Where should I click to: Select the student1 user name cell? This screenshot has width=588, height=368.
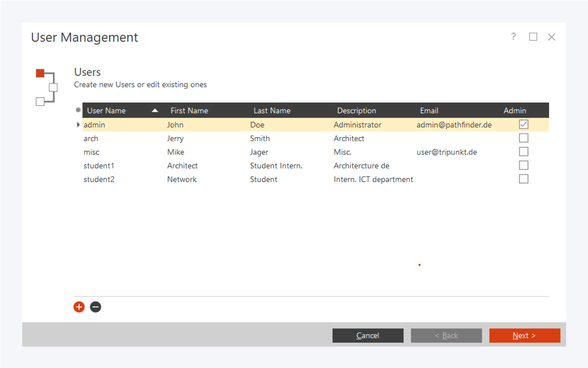click(99, 166)
